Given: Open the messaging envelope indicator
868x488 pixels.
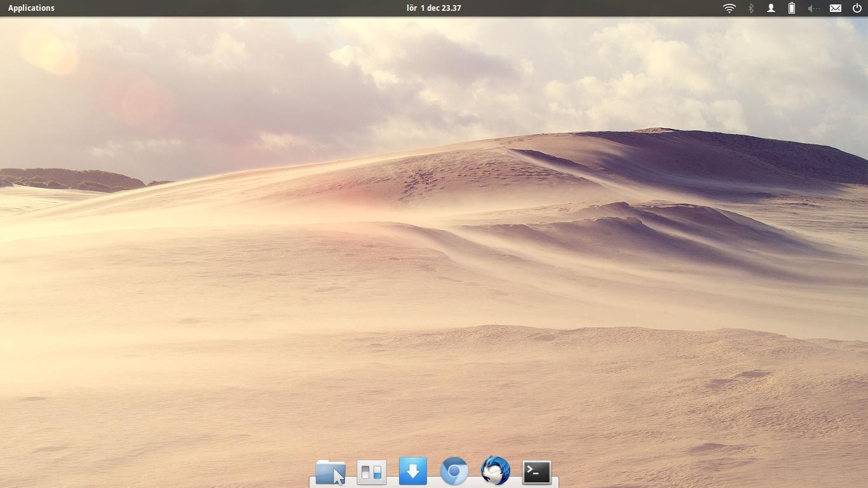Looking at the screenshot, I should tap(836, 8).
